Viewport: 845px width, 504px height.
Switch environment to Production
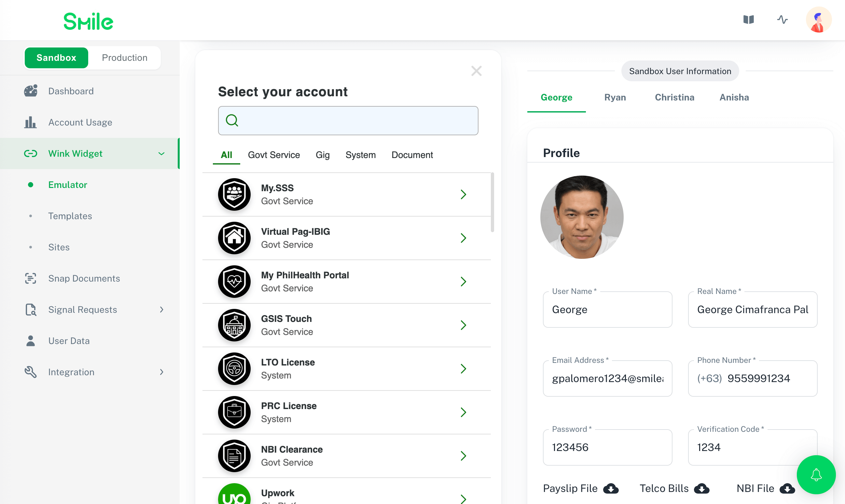(x=124, y=58)
